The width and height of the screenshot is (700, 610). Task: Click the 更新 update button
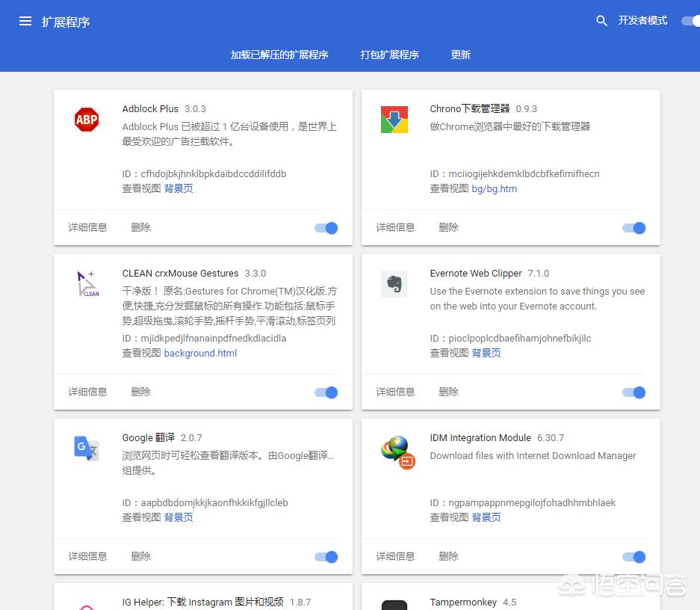click(x=460, y=55)
